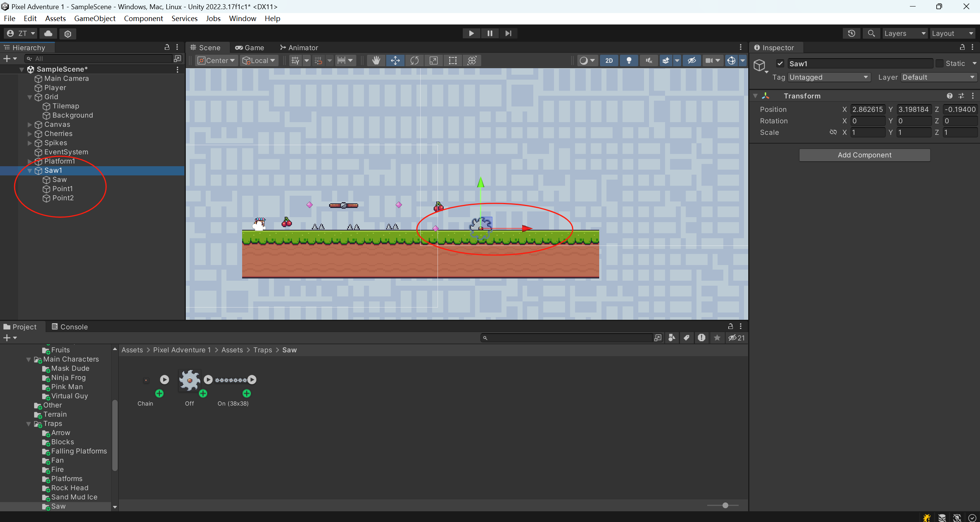Select the Rect transform tool
This screenshot has height=522, width=980.
coord(452,61)
